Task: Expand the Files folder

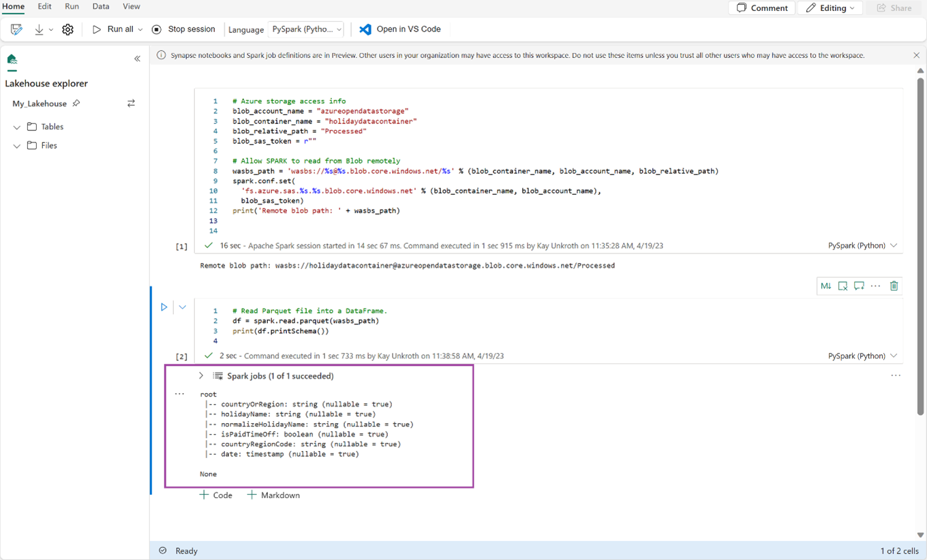Action: point(17,146)
